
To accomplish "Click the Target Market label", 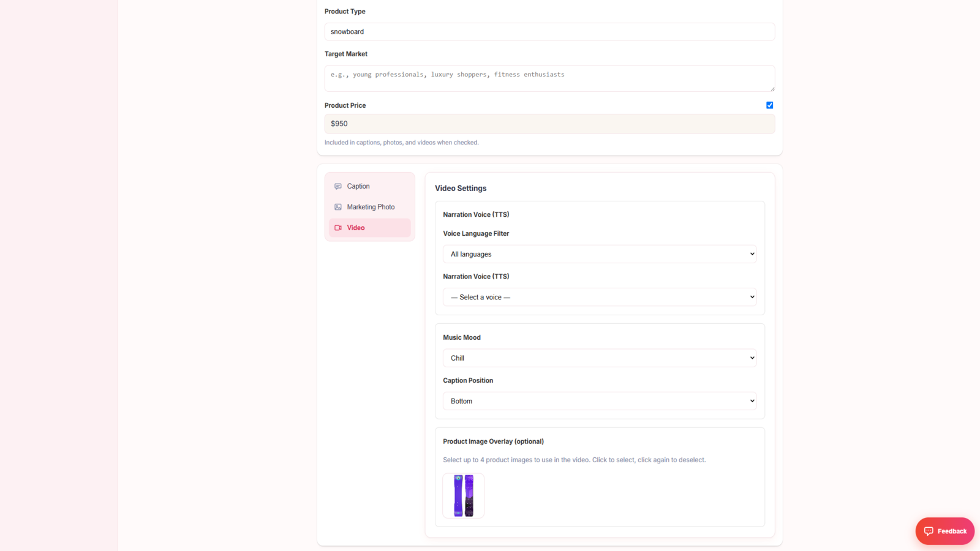I will (x=346, y=54).
